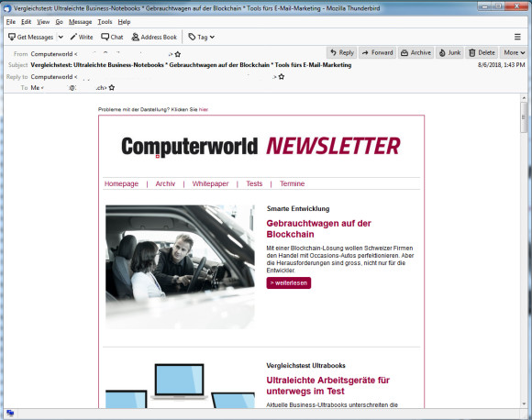Image resolution: width=532 pixels, height=420 pixels.
Task: Expand the Get Messages dropdown arrow
Action: tap(61, 37)
